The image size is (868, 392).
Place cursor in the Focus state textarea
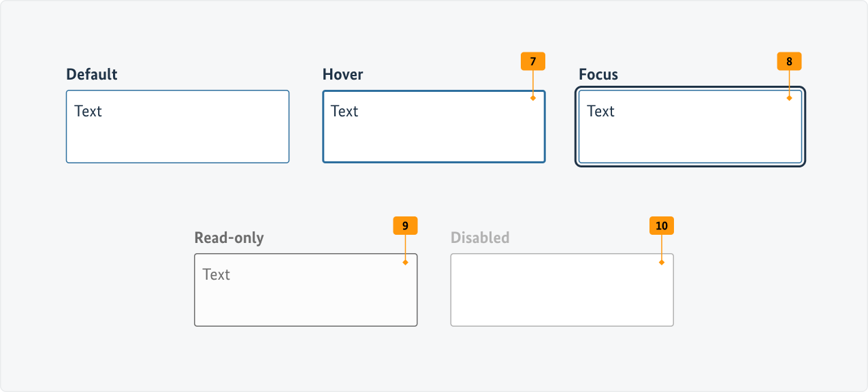(x=690, y=136)
